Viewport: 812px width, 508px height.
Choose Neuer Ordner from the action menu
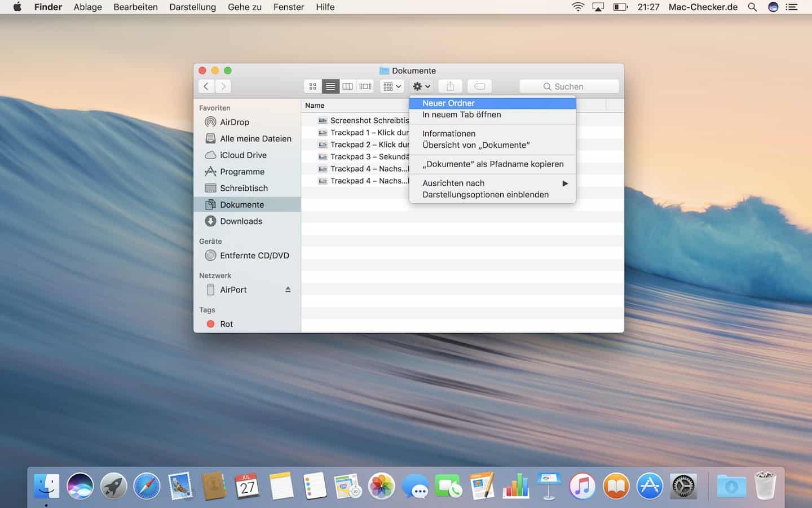point(492,103)
